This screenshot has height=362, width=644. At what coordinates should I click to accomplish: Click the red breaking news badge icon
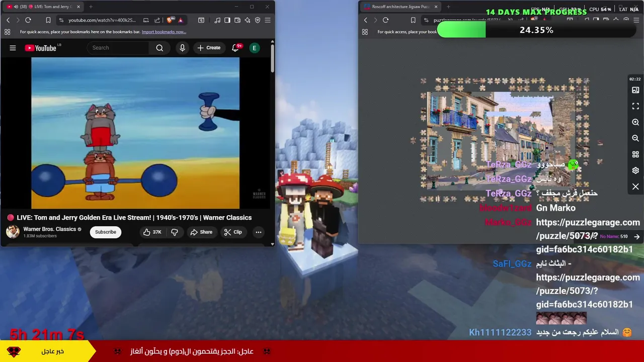click(14, 351)
